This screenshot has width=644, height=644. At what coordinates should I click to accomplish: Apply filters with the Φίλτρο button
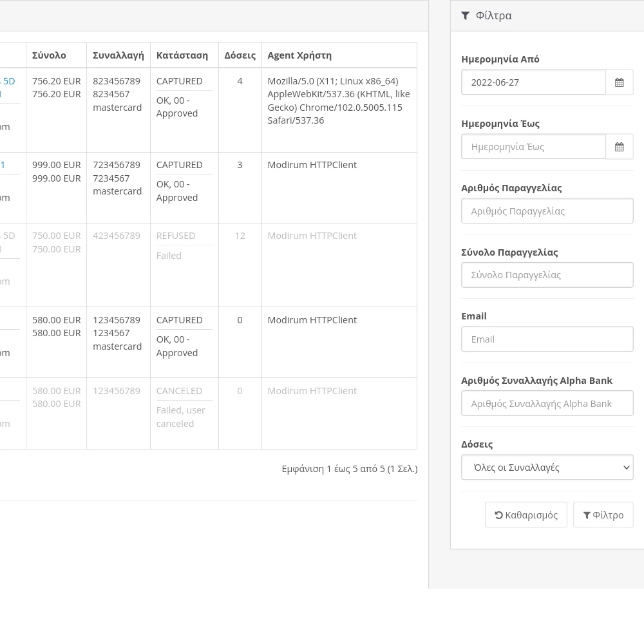point(603,515)
